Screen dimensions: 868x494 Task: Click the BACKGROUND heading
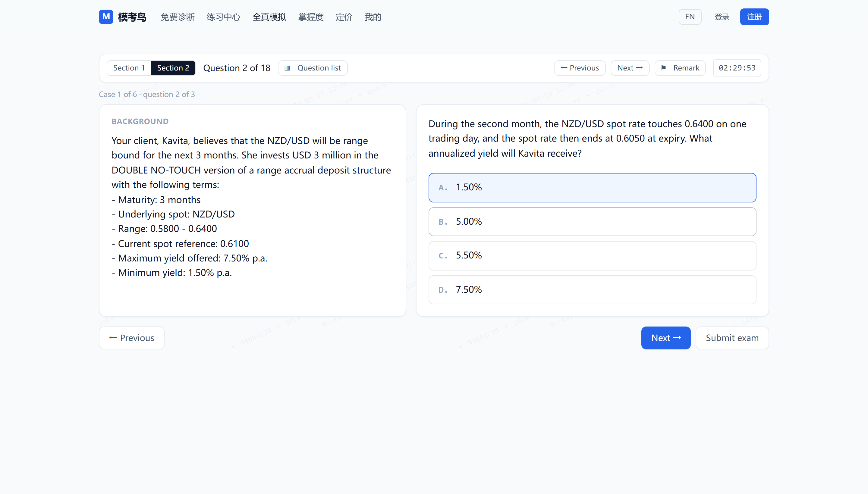click(x=140, y=121)
